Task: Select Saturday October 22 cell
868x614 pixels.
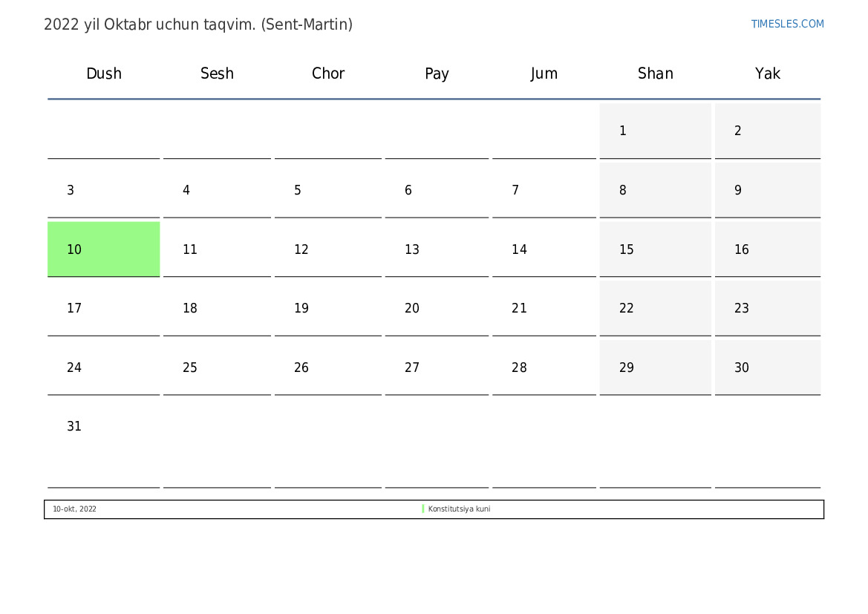Action: pos(655,308)
